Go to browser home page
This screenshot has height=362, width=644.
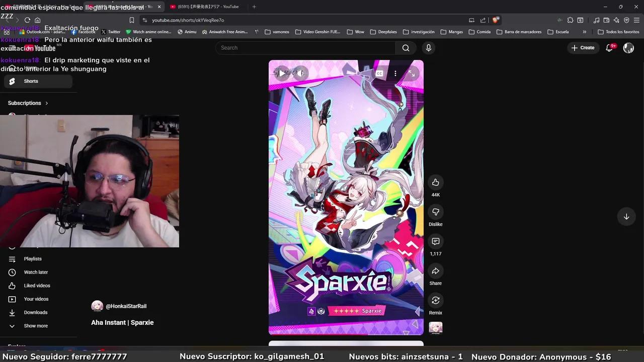37,20
